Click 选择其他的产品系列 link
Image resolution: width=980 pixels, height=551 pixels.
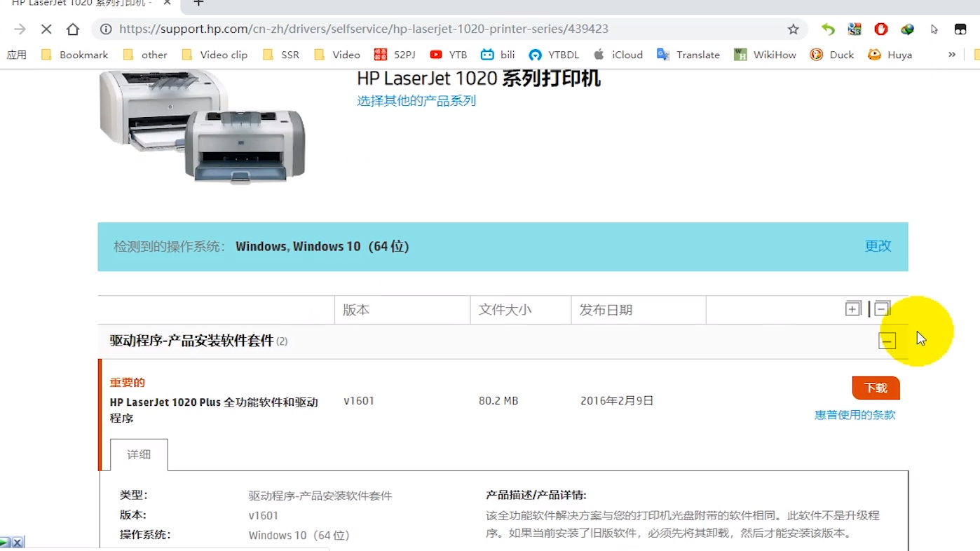coord(416,101)
